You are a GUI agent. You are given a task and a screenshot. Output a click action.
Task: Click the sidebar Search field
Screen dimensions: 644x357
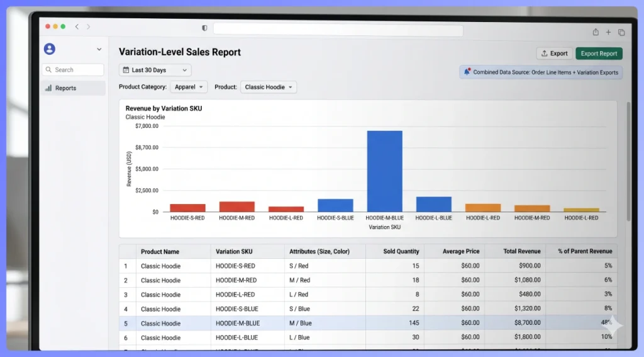[x=73, y=70]
